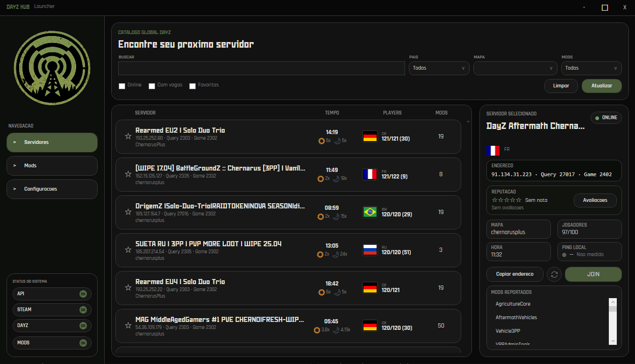The image size is (635, 364).
Task: Click the ONLINE status badge
Action: pyautogui.click(x=606, y=118)
